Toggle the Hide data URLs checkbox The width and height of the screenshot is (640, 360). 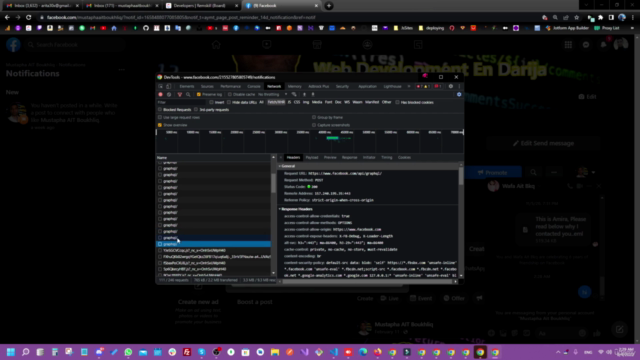pyautogui.click(x=229, y=102)
